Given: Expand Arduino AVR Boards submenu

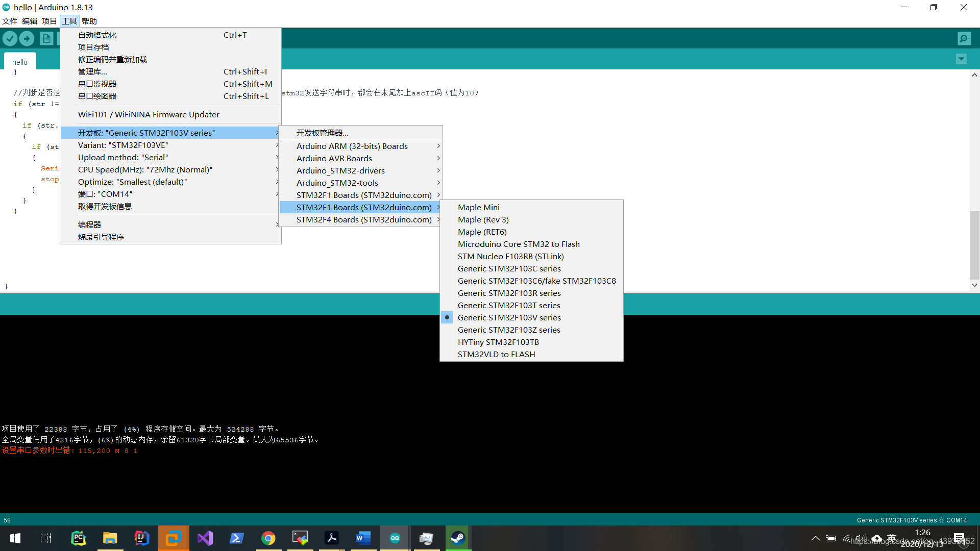Looking at the screenshot, I should 360,158.
